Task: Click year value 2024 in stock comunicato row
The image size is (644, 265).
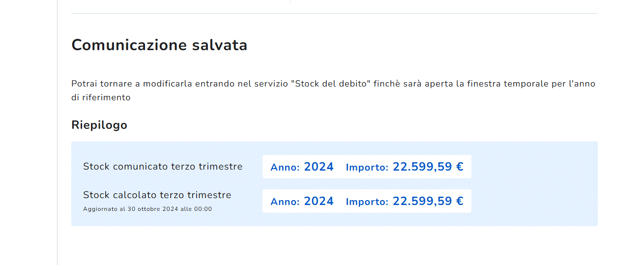Action: tap(319, 167)
